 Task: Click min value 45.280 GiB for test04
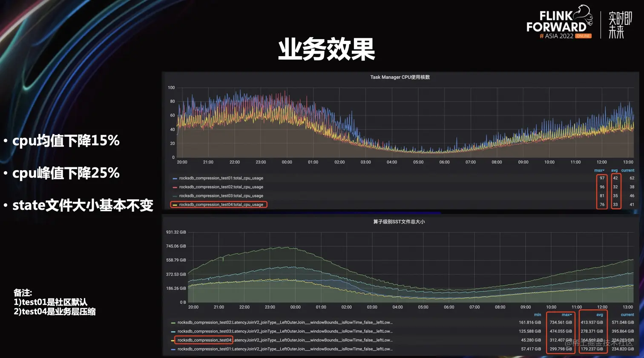531,340
